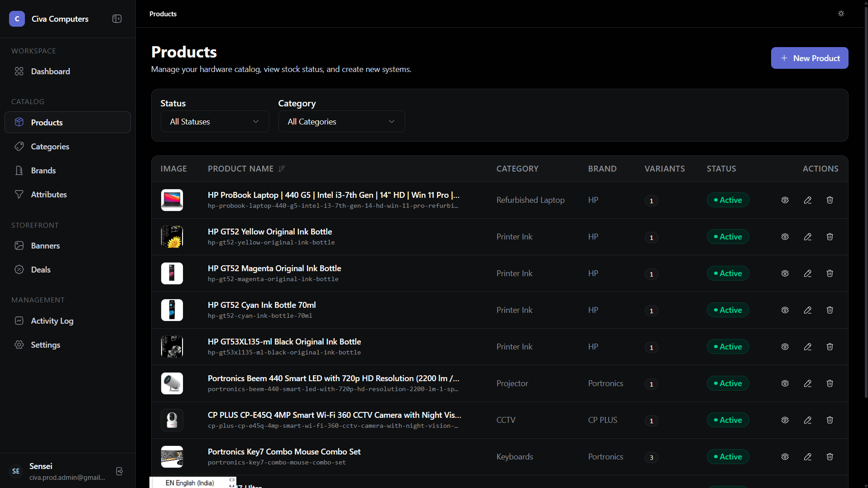Delete Portronics Beem 440 projector
The image size is (868, 488).
(x=830, y=383)
